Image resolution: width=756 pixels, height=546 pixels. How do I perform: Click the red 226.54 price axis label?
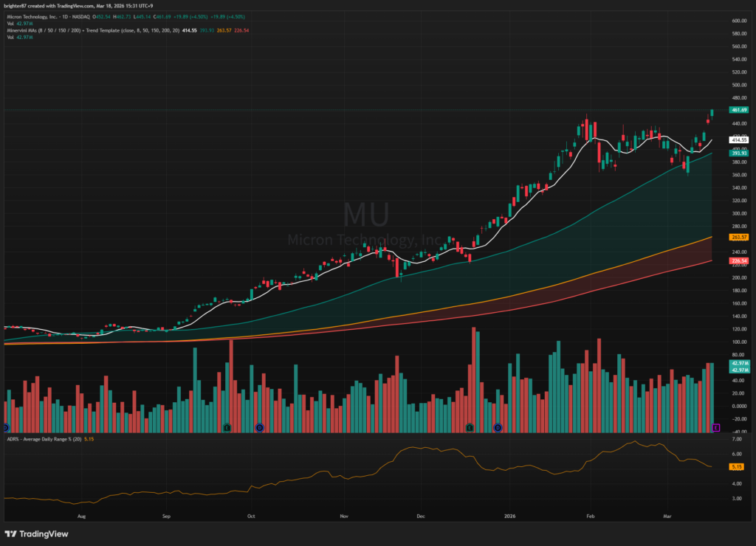(739, 260)
